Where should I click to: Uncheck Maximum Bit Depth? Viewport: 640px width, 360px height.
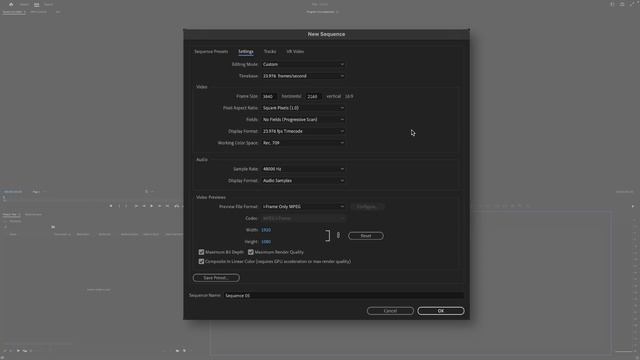201,252
